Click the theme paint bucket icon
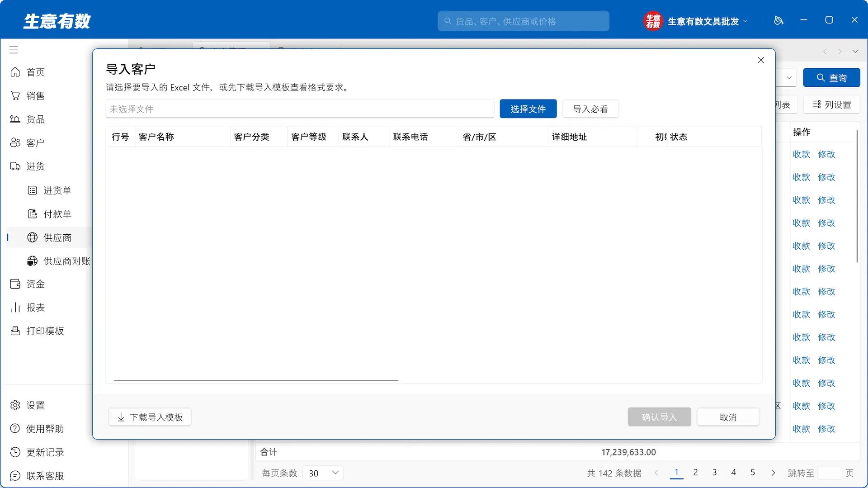 778,20
